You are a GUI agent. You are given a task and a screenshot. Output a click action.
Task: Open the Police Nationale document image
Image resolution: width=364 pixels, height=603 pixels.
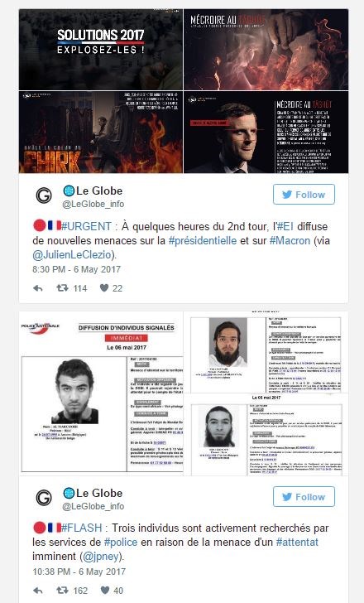[101, 393]
